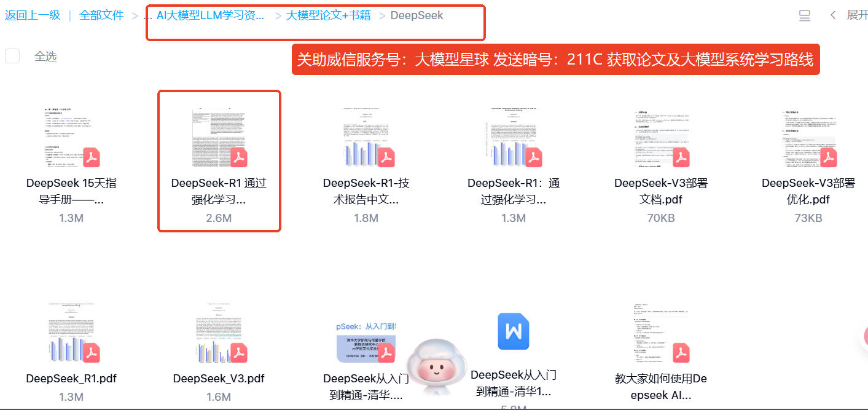This screenshot has width=868, height=410.
Task: Select file name DeepSeek_R1.pdf
Action: pyautogui.click(x=71, y=378)
